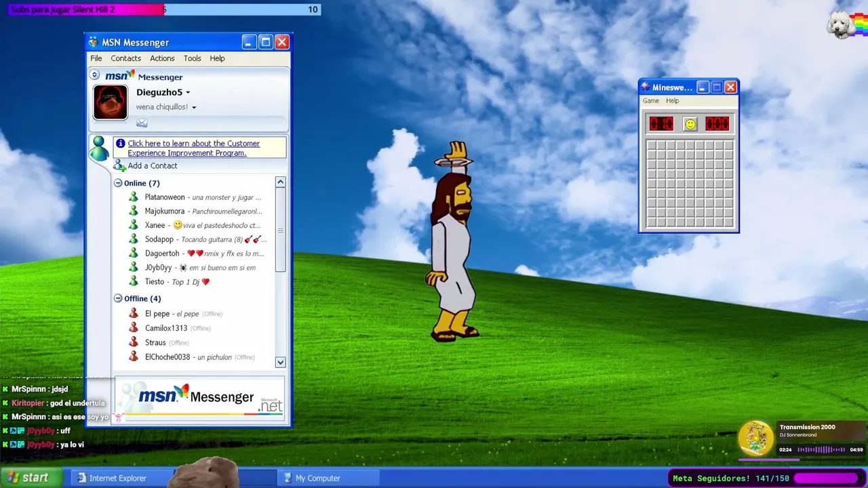This screenshot has height=488, width=868.
Task: Open the Help menu in Minesweeper
Action: click(672, 101)
